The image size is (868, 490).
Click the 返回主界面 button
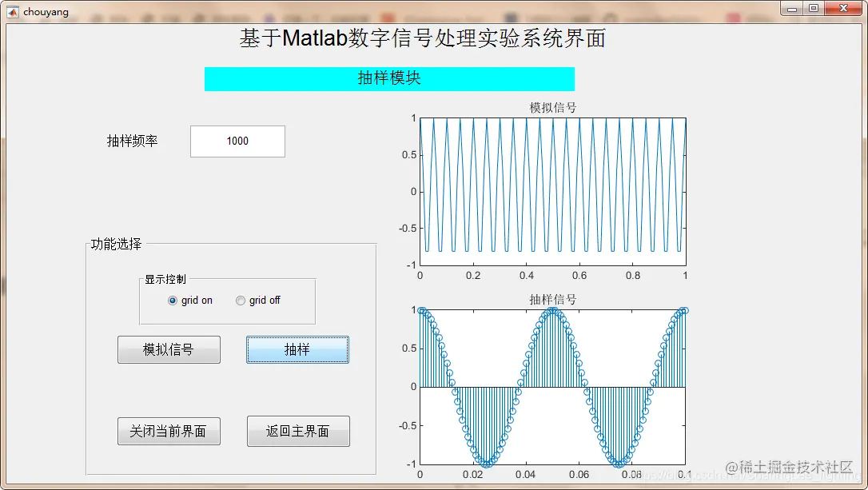click(298, 432)
